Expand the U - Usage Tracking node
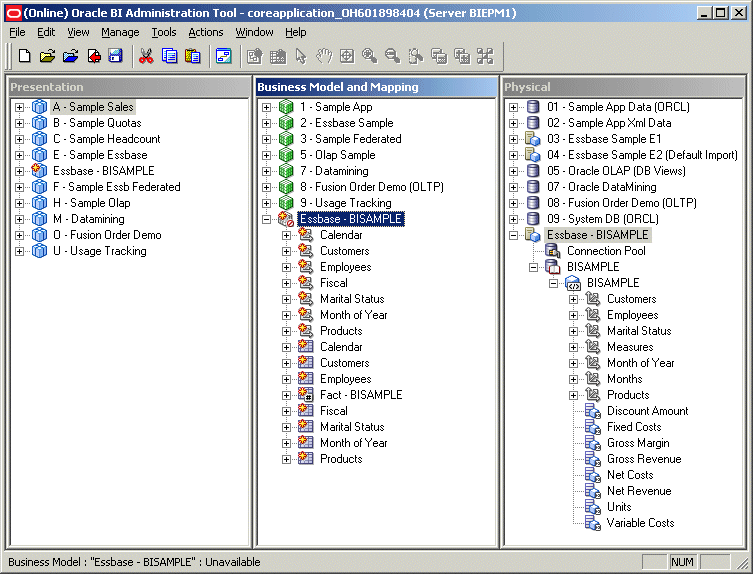 (x=19, y=251)
